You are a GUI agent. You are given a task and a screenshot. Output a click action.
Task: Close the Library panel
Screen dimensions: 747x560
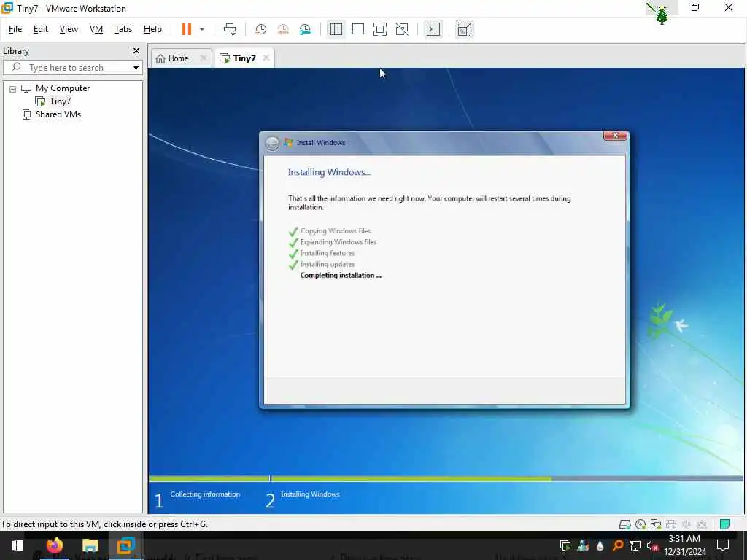(x=136, y=50)
